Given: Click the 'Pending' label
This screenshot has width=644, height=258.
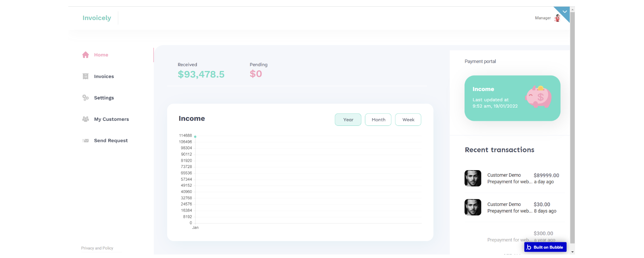Looking at the screenshot, I should click(259, 65).
